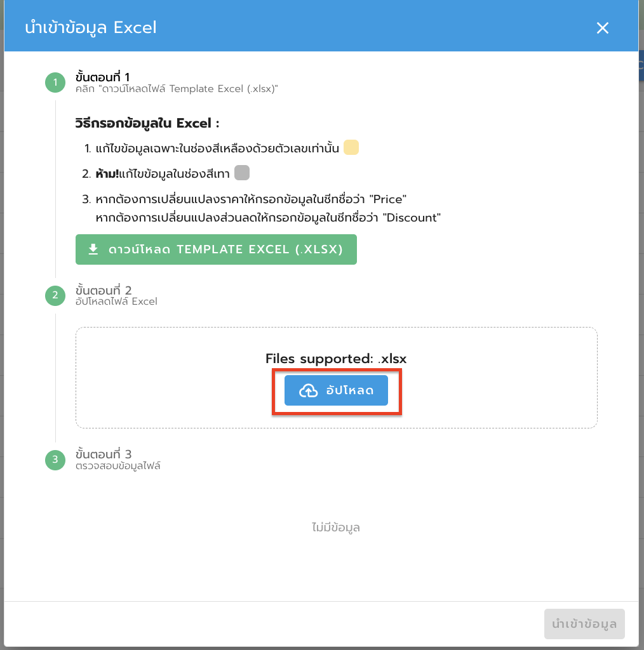Click the step 2 number circle
644x650 pixels.
point(55,295)
